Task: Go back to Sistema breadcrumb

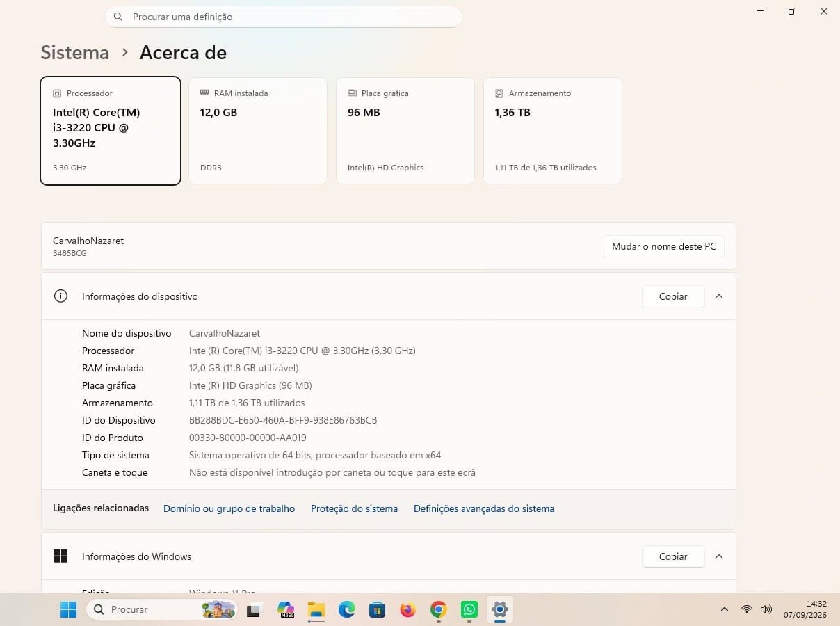Action: [75, 53]
